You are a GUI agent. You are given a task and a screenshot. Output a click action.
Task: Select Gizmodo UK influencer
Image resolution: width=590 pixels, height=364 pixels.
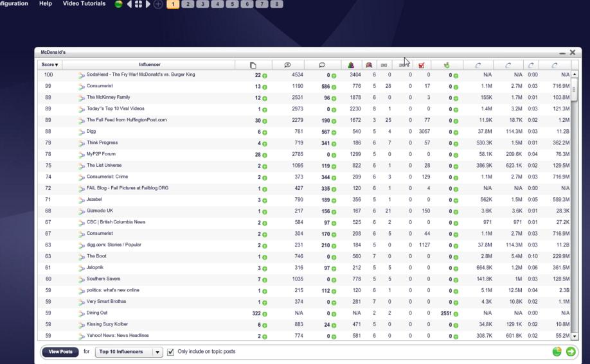100,211
